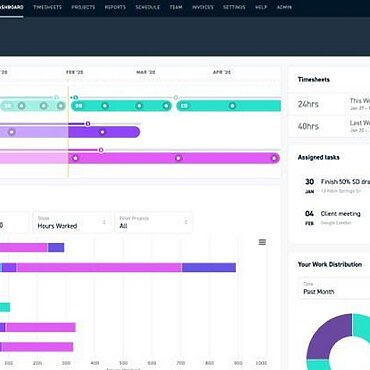Image resolution: width=370 pixels, height=370 pixels.
Task: Click the 500 axis label
Action: (123, 363)
